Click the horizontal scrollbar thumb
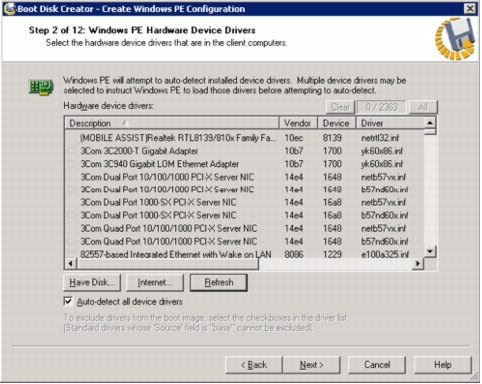This screenshot has width=482, height=384. (168, 264)
